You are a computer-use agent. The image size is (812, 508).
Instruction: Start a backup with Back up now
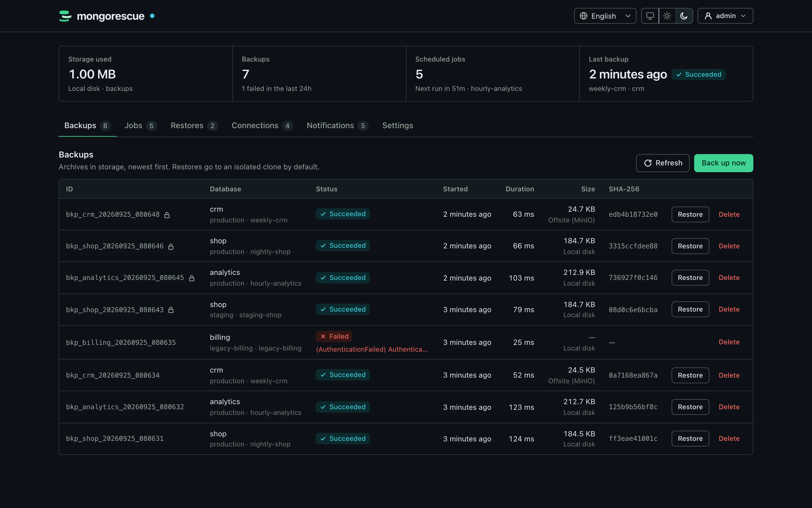[x=723, y=163]
